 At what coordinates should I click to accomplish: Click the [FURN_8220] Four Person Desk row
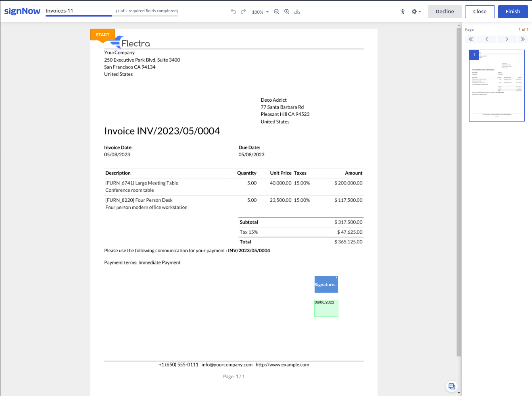tap(234, 204)
